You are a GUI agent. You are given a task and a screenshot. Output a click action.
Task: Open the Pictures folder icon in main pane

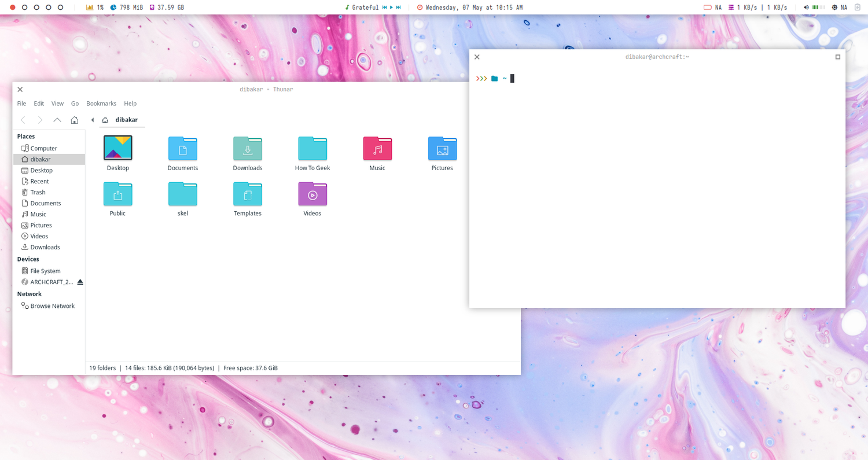(x=442, y=148)
